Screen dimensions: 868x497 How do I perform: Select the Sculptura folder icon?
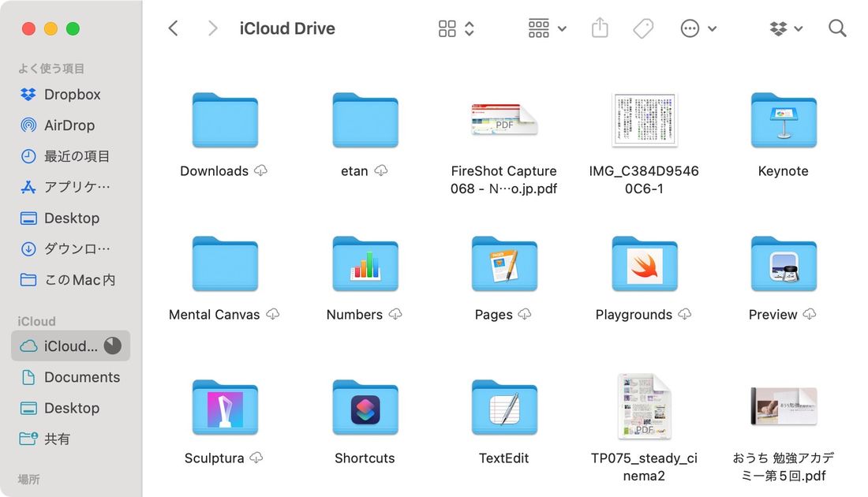pos(225,407)
